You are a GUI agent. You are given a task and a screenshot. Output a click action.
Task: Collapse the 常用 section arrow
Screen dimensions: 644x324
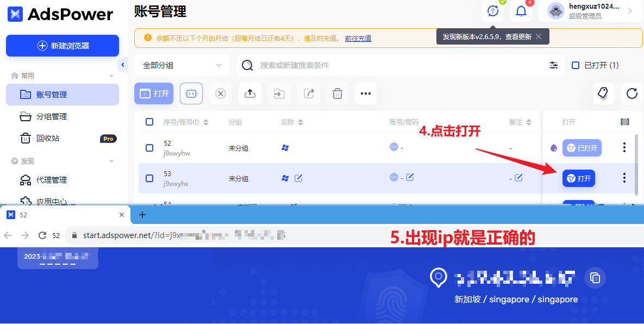pyautogui.click(x=111, y=76)
